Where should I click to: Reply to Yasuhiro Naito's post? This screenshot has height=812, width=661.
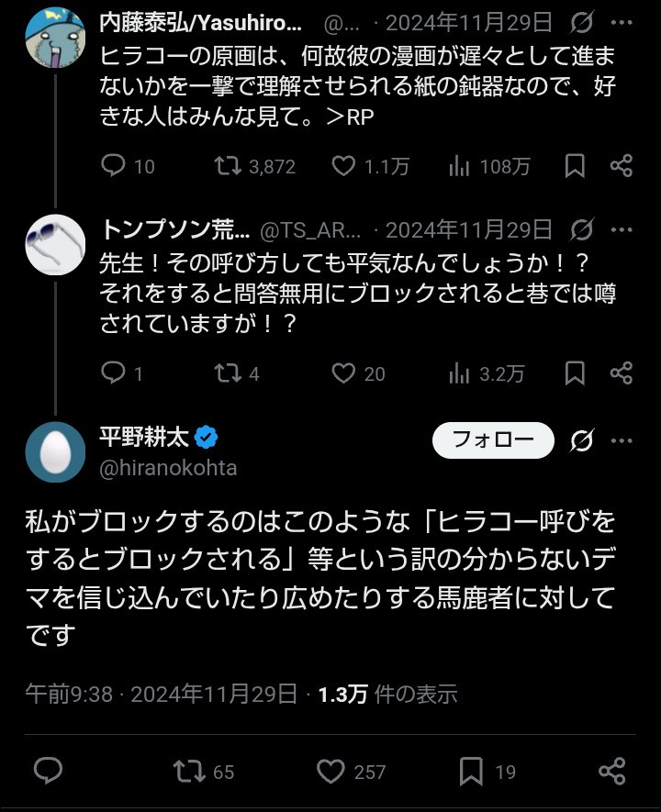coord(113,166)
